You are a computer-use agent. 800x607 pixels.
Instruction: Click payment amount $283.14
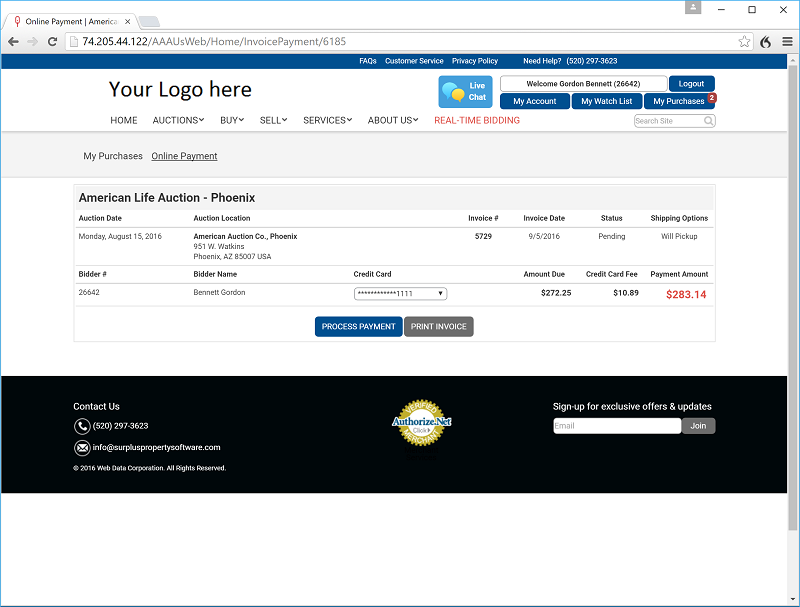[x=686, y=294]
